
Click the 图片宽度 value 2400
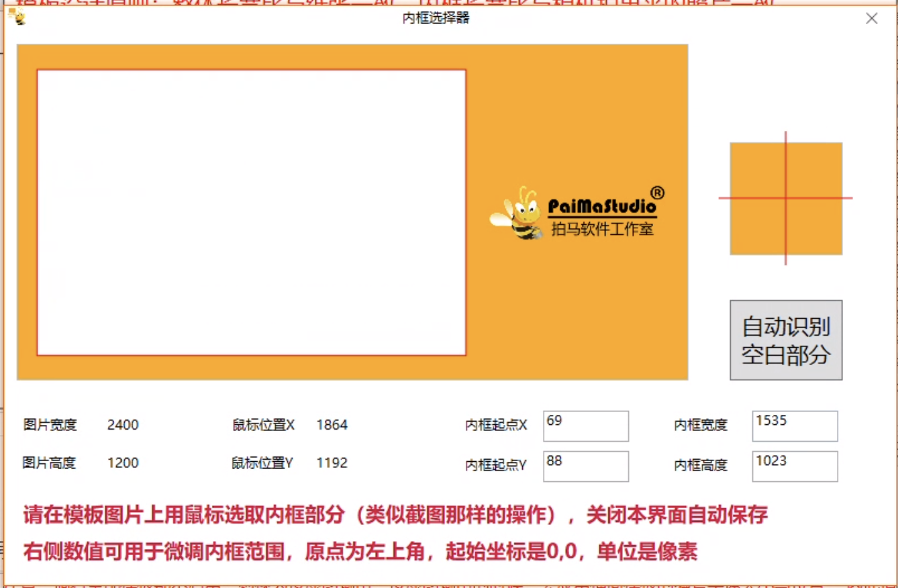(x=123, y=425)
